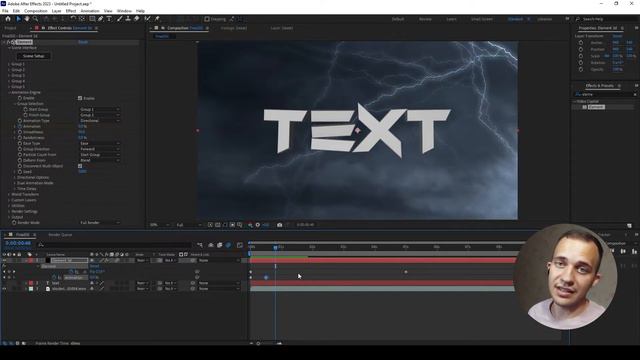The image size is (640, 360).
Task: Select the Pen tool
Action: point(100,19)
